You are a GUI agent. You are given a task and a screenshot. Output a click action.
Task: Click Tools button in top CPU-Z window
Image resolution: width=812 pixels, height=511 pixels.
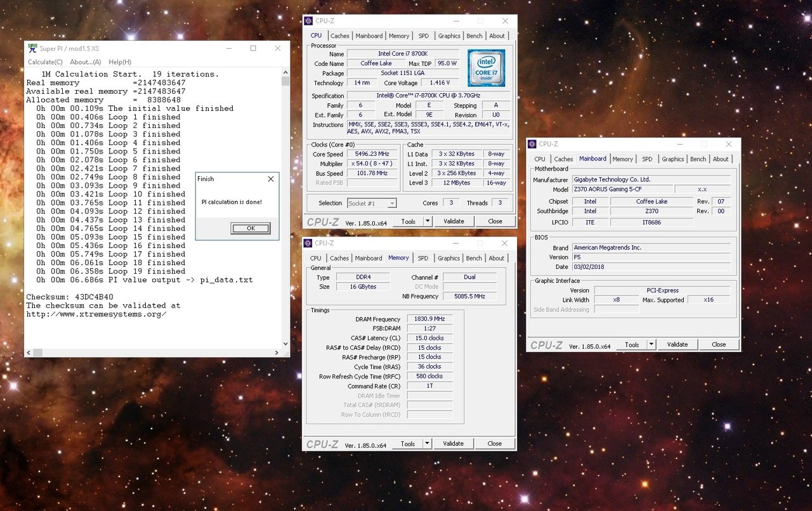coord(409,221)
